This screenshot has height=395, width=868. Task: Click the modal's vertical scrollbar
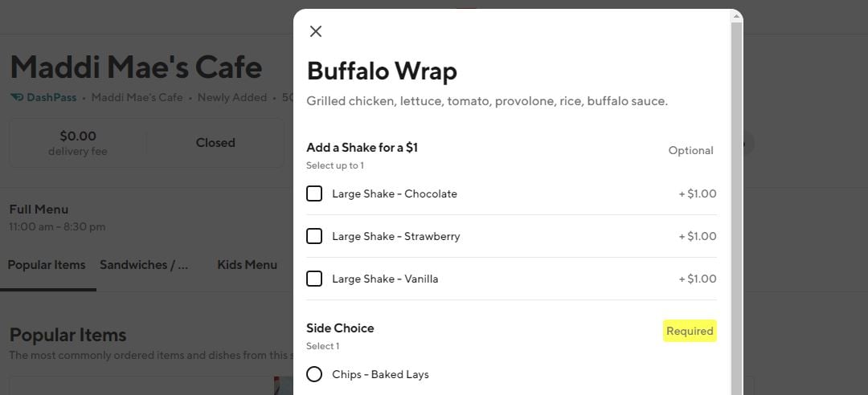pyautogui.click(x=736, y=201)
